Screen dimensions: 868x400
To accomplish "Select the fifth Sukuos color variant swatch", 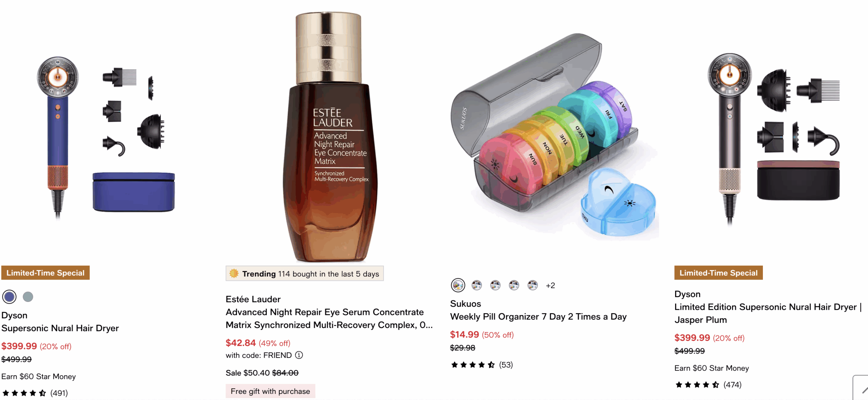I will 533,285.
